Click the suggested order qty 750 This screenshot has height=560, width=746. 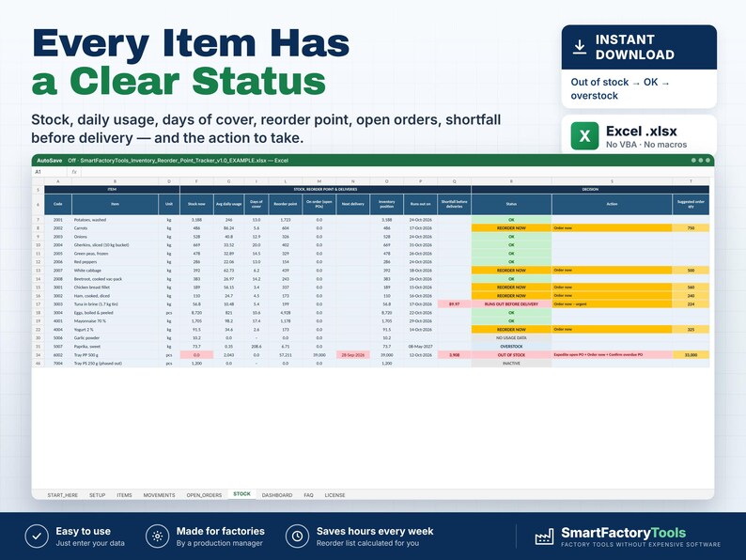(691, 228)
